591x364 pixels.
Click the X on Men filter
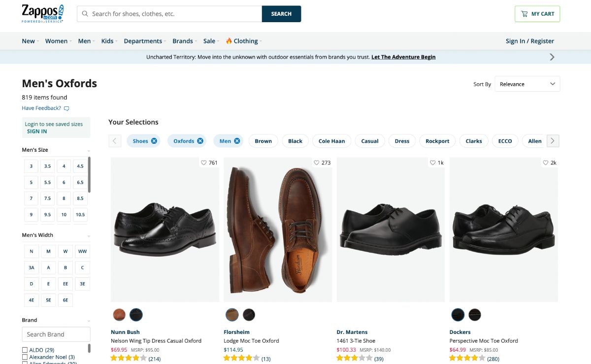click(237, 141)
